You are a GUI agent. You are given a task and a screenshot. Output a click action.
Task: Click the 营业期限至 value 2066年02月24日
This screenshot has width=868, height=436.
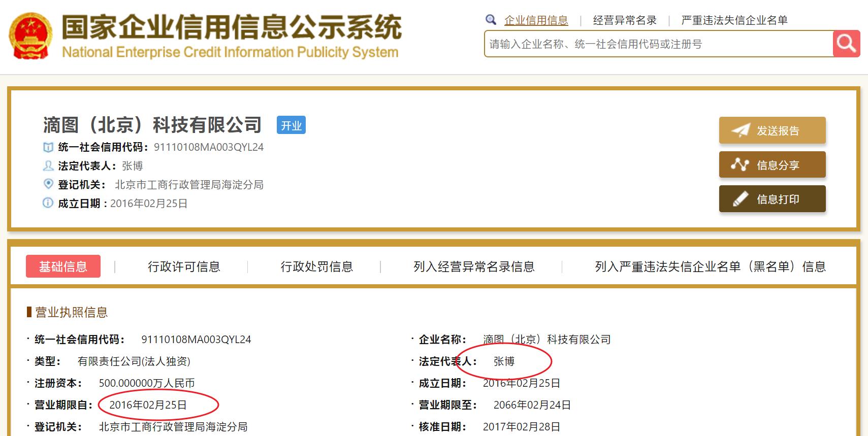tap(532, 405)
